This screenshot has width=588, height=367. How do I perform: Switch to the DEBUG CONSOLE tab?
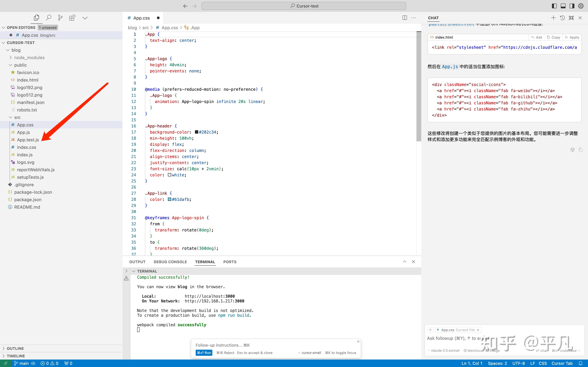point(170,262)
